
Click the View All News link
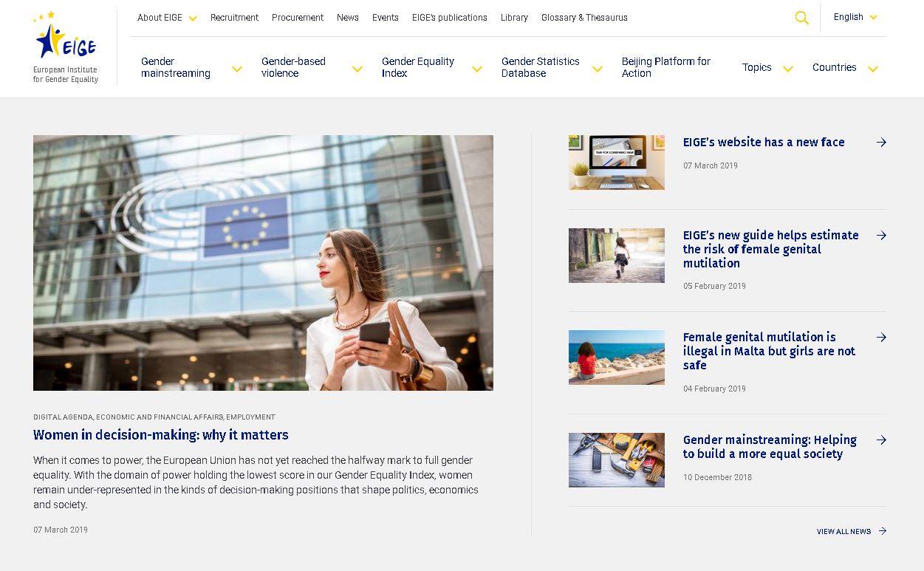[843, 532]
